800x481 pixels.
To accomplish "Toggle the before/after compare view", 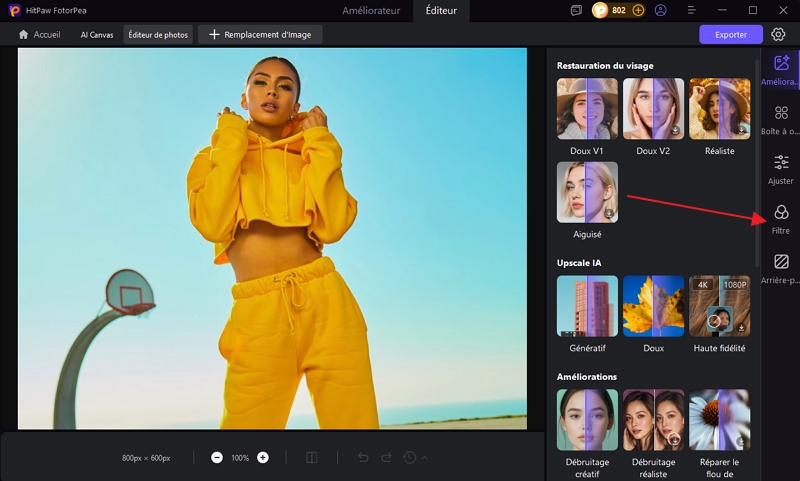I will tap(311, 457).
